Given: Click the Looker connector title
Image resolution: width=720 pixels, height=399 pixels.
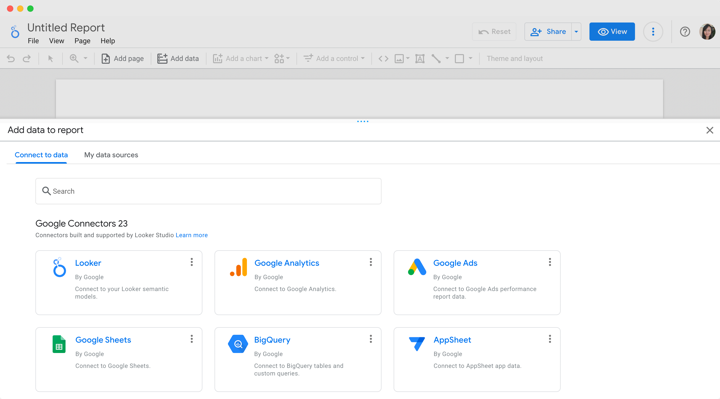Looking at the screenshot, I should coord(88,263).
